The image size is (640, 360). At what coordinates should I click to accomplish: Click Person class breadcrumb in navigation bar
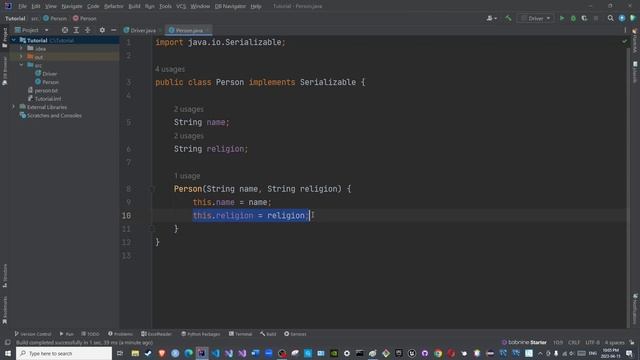coord(55,18)
